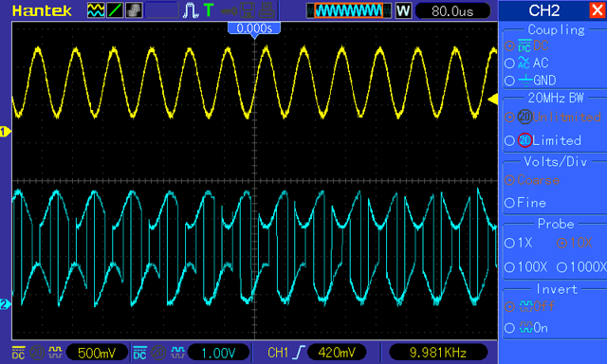
Task: Click the cyan CH2 DC coupling icon in status bar
Action: pos(139,353)
